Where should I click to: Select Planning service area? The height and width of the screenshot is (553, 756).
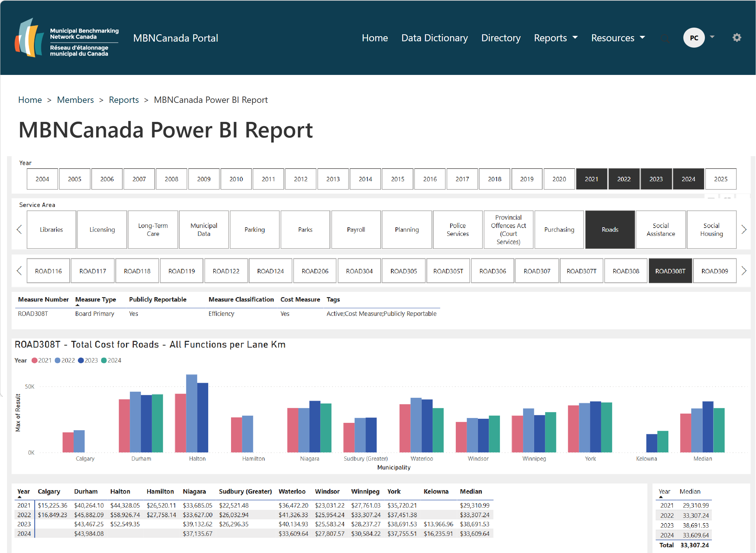pos(407,230)
